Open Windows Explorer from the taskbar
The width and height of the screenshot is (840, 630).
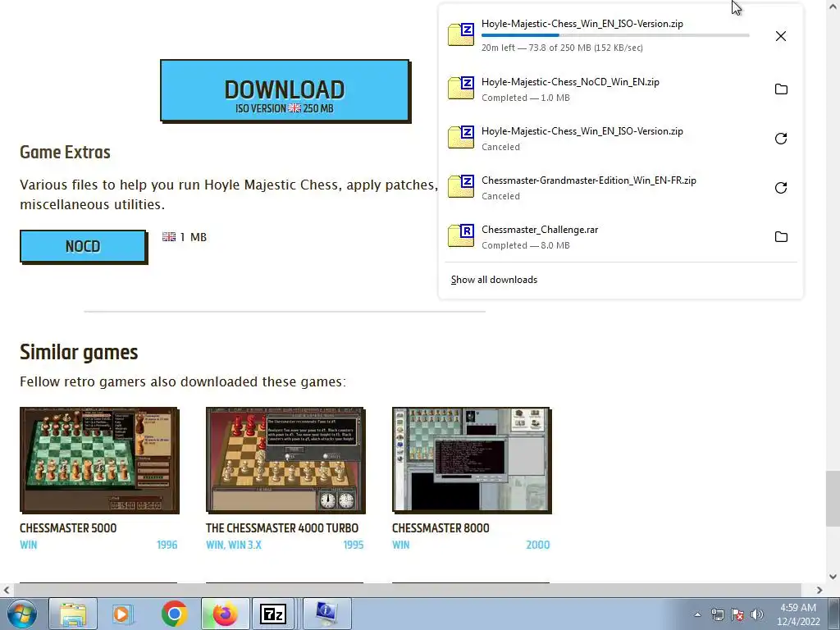click(73, 614)
